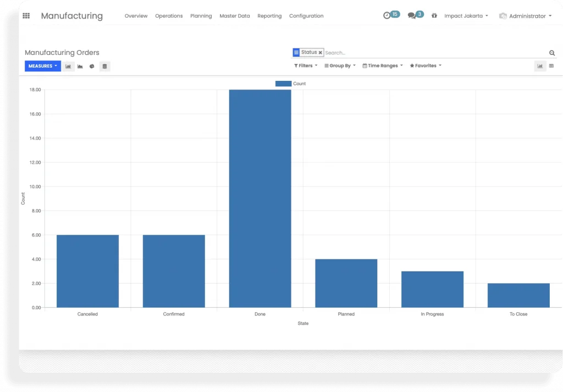Viewport: 563px width, 392px height.
Task: Switch to pivot table view
Action: click(551, 66)
